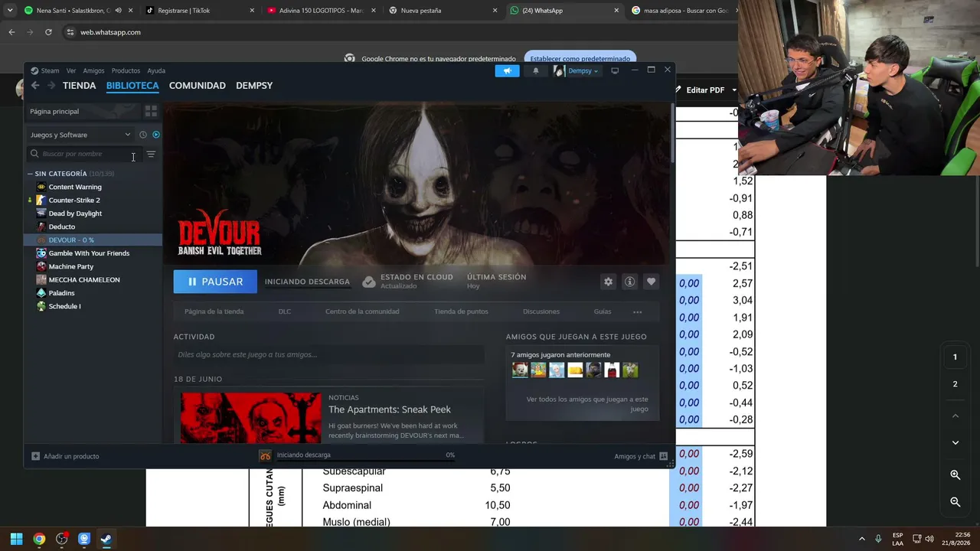Click the Content Warning game icon

click(x=41, y=187)
